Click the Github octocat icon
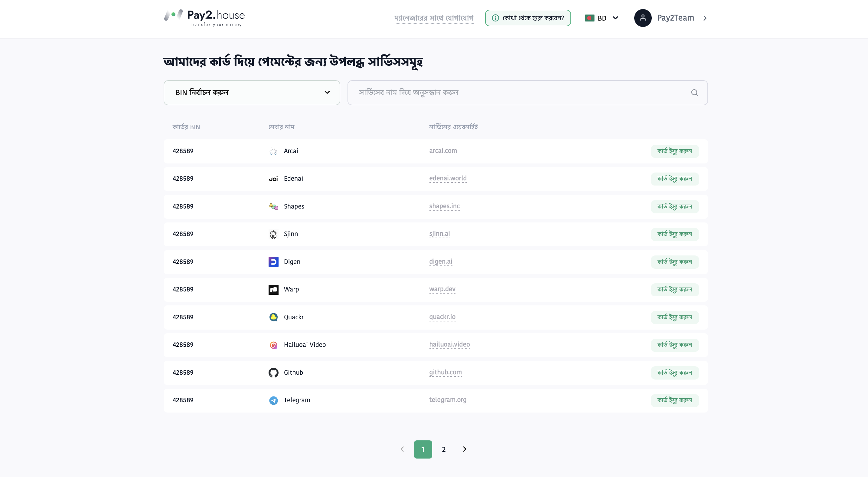 tap(273, 373)
